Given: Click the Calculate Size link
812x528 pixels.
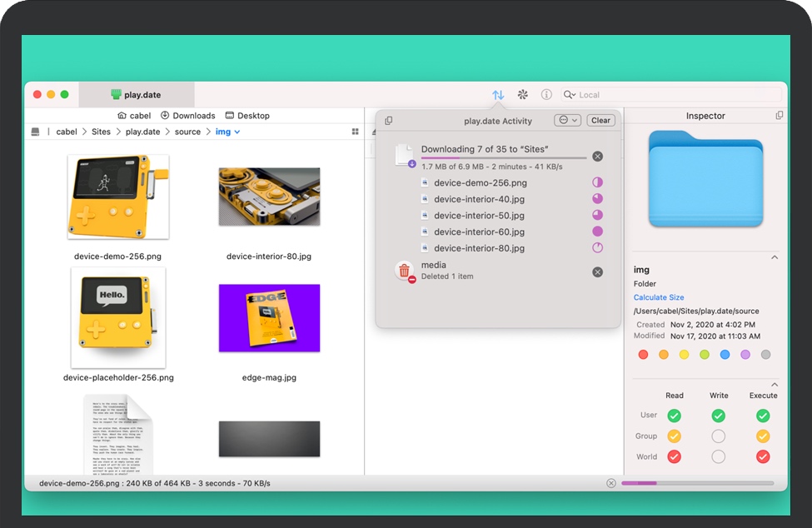Looking at the screenshot, I should tap(659, 297).
